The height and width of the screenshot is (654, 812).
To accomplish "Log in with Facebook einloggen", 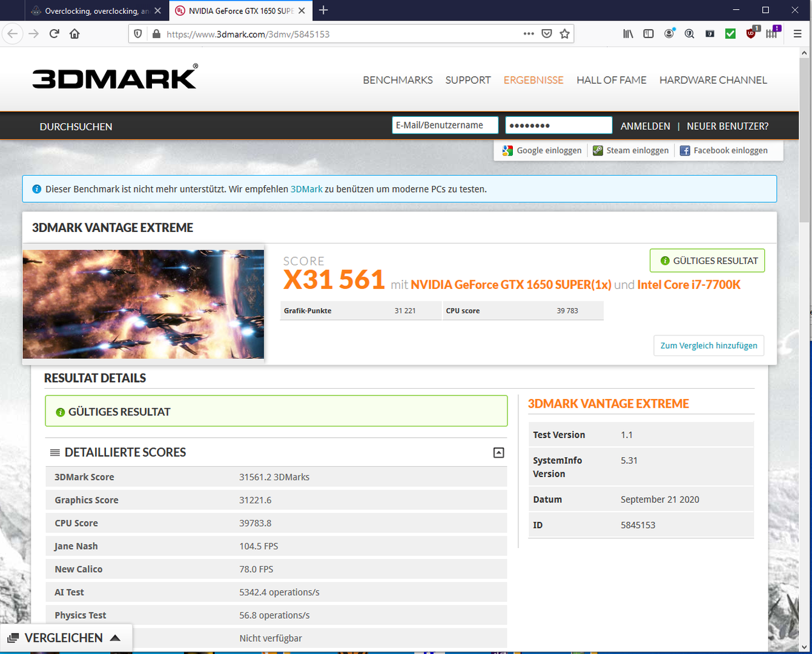I will click(x=724, y=150).
